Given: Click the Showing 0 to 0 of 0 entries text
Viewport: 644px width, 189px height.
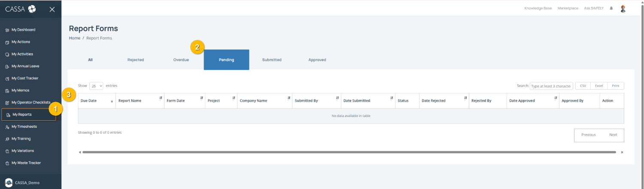Looking at the screenshot, I should point(100,132).
